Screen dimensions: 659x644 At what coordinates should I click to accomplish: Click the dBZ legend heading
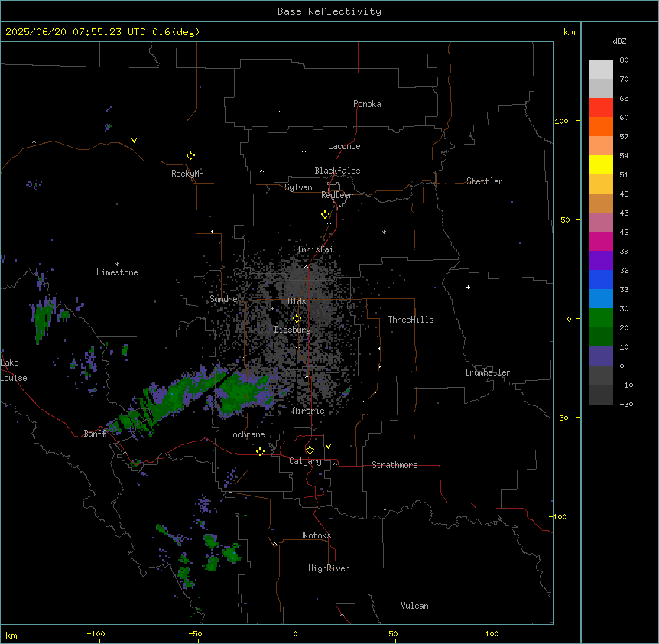point(619,41)
